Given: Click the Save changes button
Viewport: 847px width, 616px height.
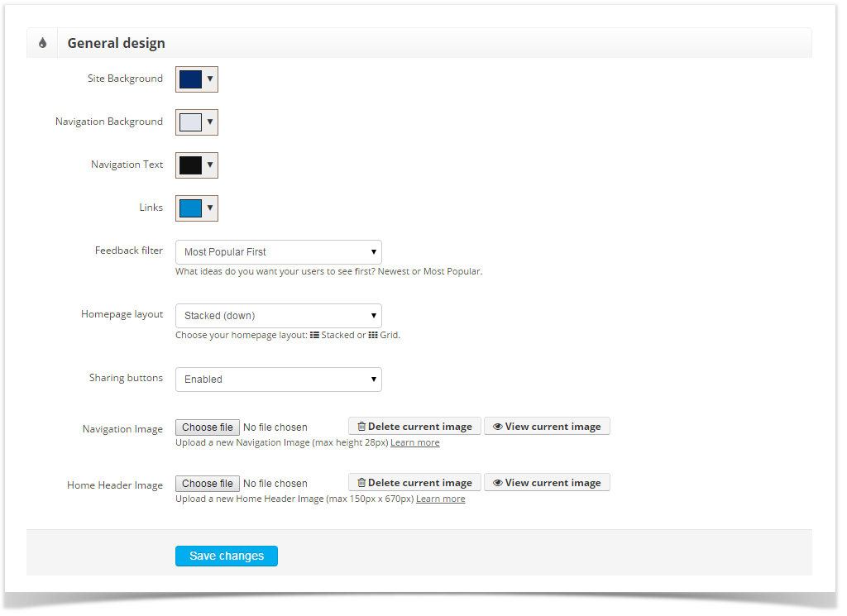Looking at the screenshot, I should (227, 556).
